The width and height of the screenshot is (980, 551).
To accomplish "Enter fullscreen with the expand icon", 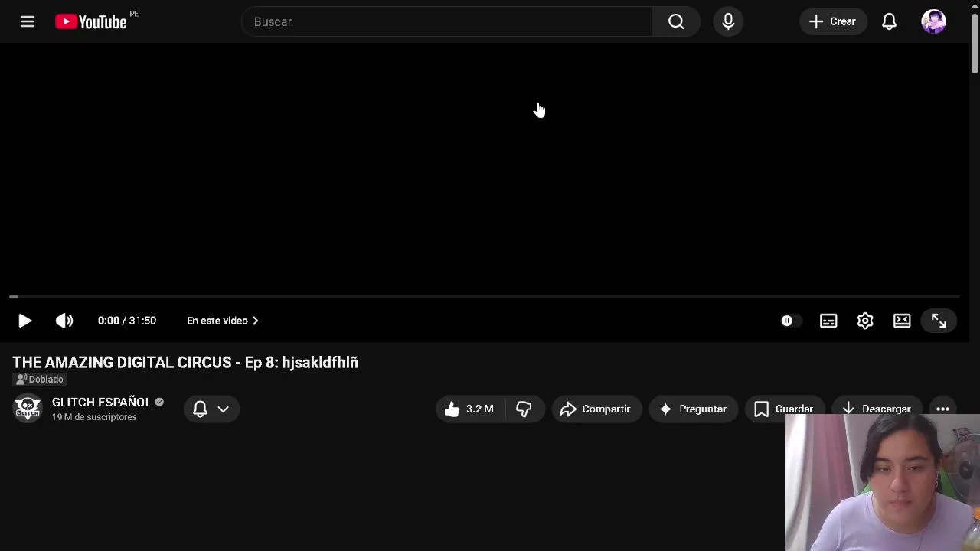I will [939, 321].
